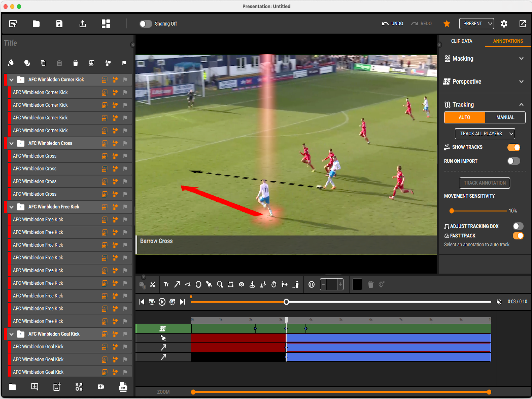The image size is (532, 399).
Task: Select the scissors cut tool
Action: 152,285
